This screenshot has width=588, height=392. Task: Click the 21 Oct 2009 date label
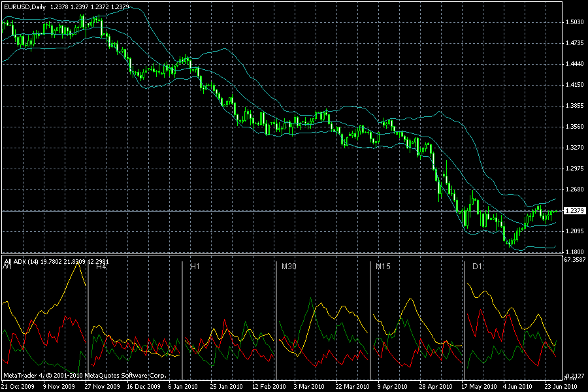[x=18, y=386]
